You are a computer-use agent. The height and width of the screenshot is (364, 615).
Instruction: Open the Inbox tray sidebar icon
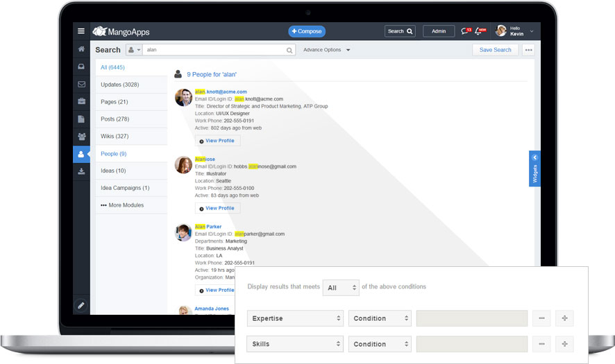coord(81,67)
